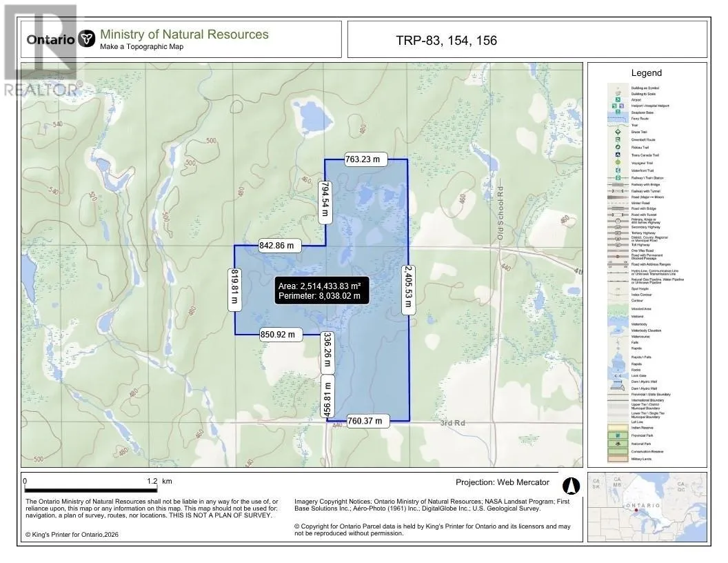Screen dimensions: 728x563
Task: Click the Ontario trillium logo icon
Action: [86, 39]
